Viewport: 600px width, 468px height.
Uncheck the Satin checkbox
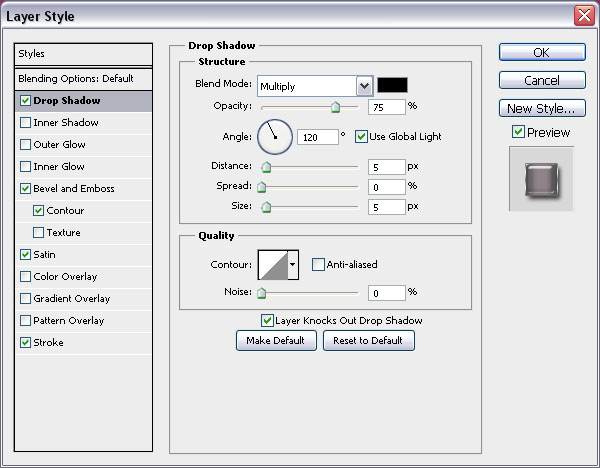coord(25,254)
